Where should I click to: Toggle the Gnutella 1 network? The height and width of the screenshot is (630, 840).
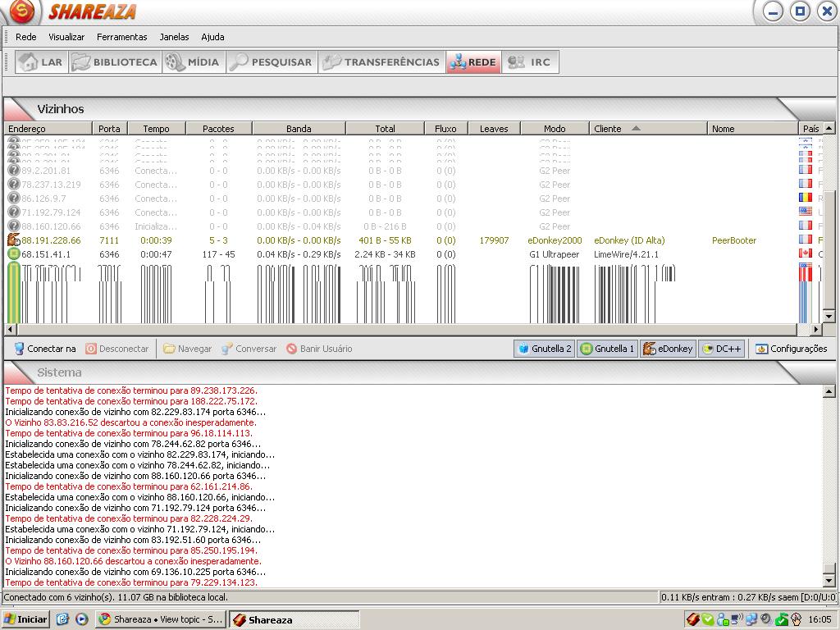[x=607, y=349]
